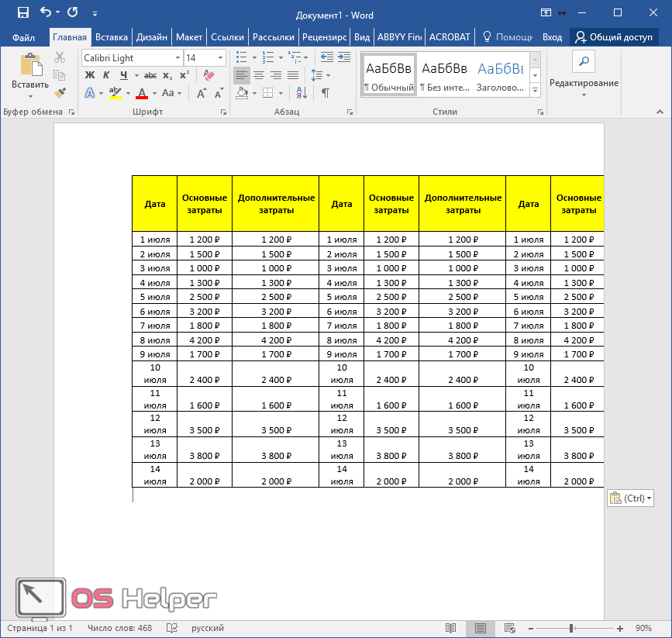Click the Вход sign-in link
This screenshot has width=672, height=638.
click(552, 36)
